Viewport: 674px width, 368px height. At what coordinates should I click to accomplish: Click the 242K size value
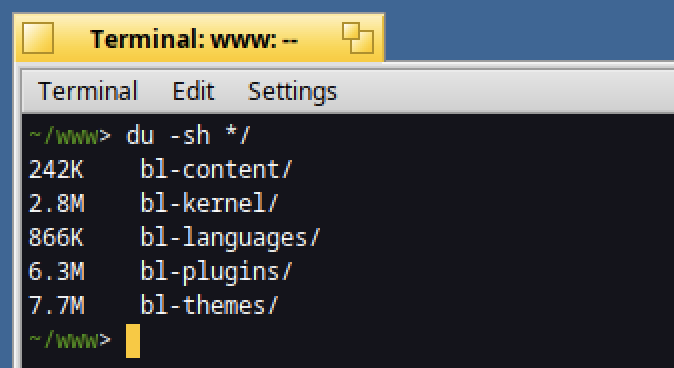click(x=56, y=170)
